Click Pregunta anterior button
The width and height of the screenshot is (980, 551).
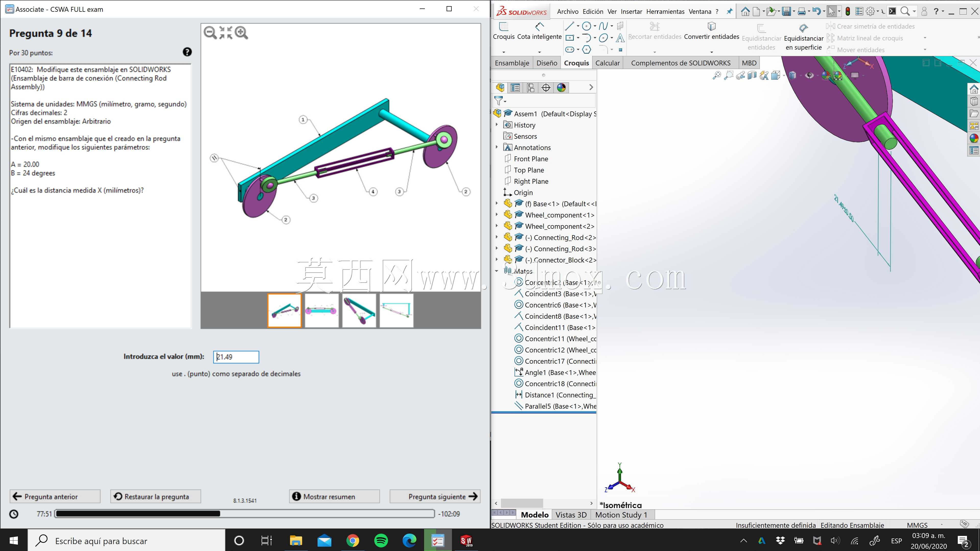point(55,496)
